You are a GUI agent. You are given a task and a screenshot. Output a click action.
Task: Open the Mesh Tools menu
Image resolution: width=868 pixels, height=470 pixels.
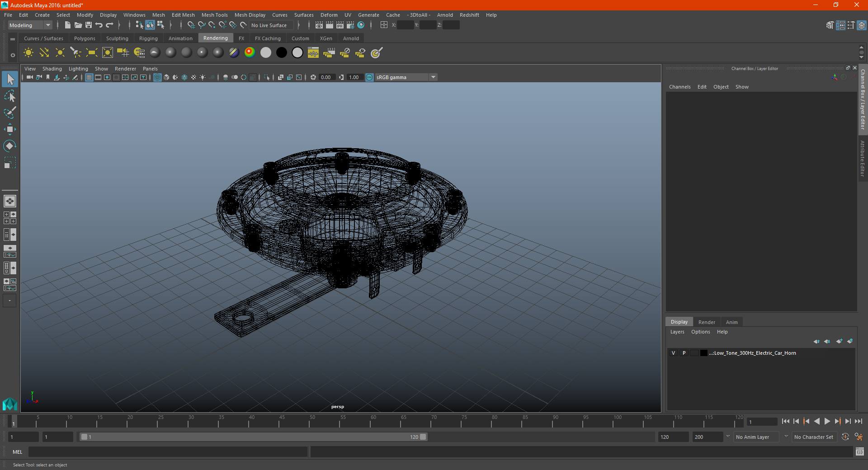214,15
